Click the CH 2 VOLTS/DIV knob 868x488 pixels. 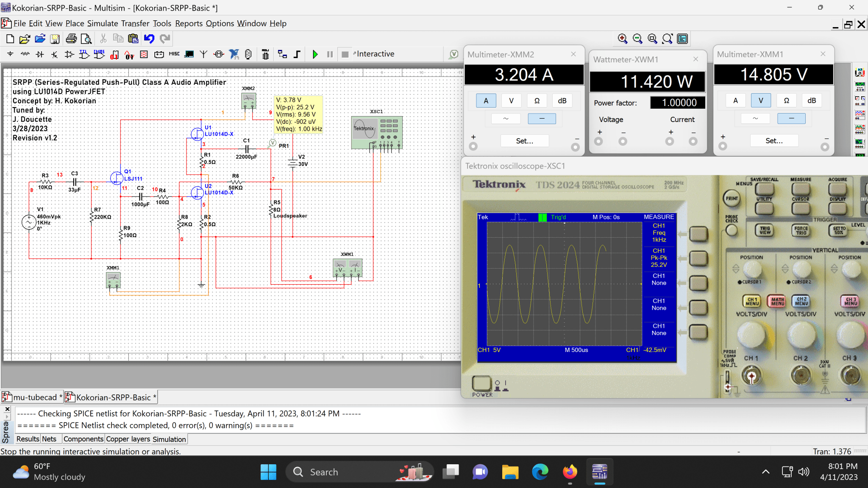[801, 334]
